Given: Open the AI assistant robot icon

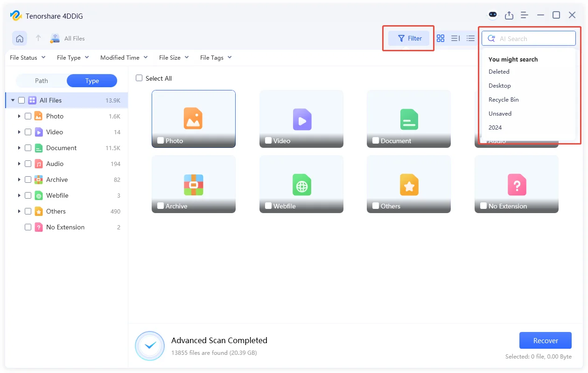Looking at the screenshot, I should [493, 14].
